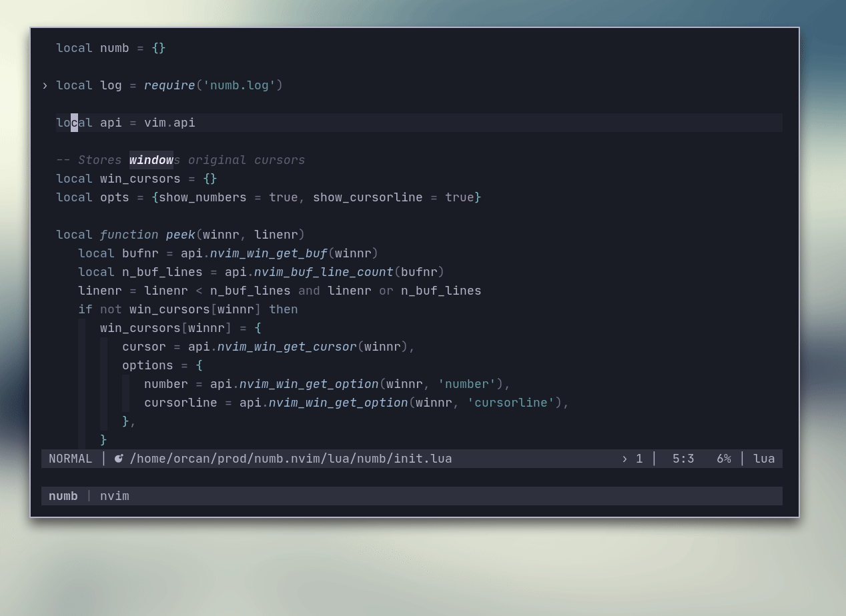
Task: Place cursor on 'local numb = {}' line
Action: tap(111, 48)
